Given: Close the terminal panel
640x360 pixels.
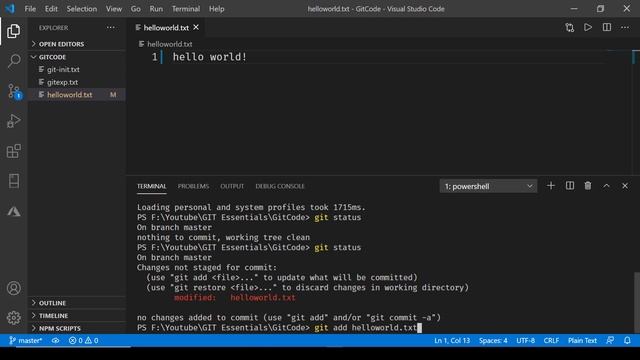Looking at the screenshot, I should (625, 186).
